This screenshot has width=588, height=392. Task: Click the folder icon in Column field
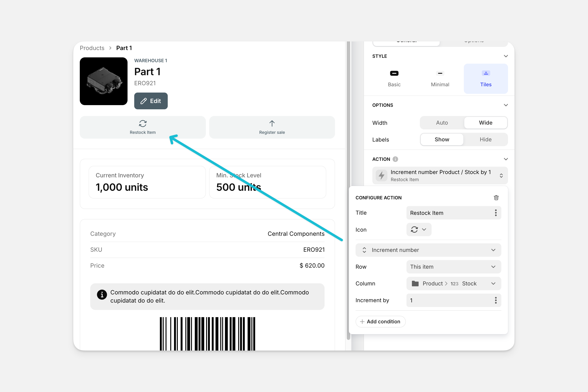coord(415,284)
